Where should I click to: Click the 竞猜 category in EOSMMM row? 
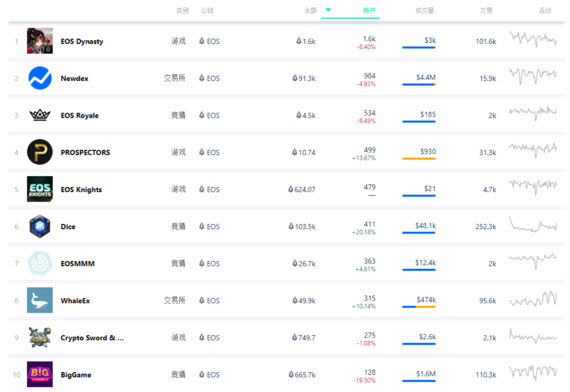[178, 263]
